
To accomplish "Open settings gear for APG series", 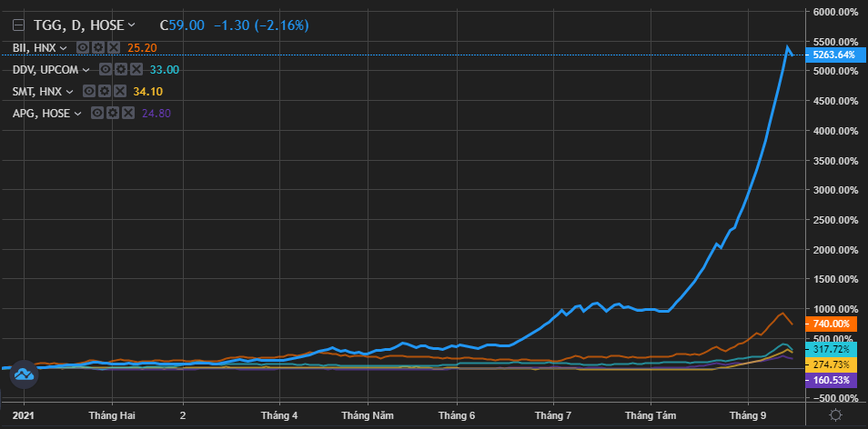I will point(113,113).
